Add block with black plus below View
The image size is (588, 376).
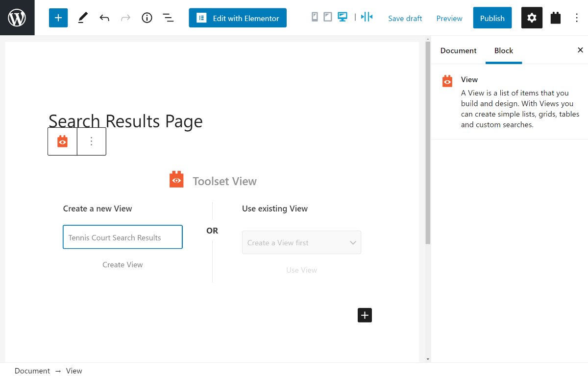(x=365, y=315)
